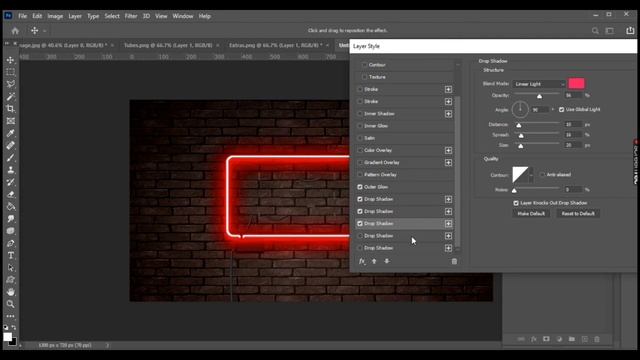This screenshot has width=640, height=360.
Task: Switch to the Tubes.png document tab
Action: [168, 45]
